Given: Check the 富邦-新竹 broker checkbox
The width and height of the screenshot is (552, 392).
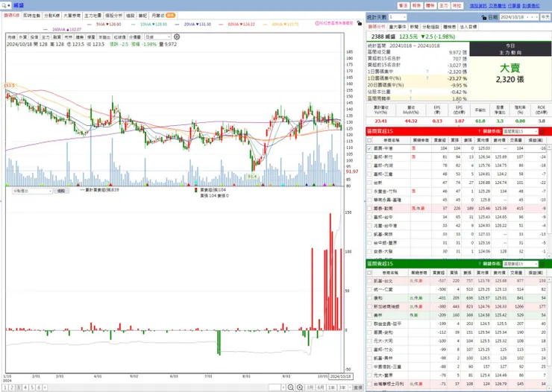Looking at the screenshot, I should tap(369, 157).
